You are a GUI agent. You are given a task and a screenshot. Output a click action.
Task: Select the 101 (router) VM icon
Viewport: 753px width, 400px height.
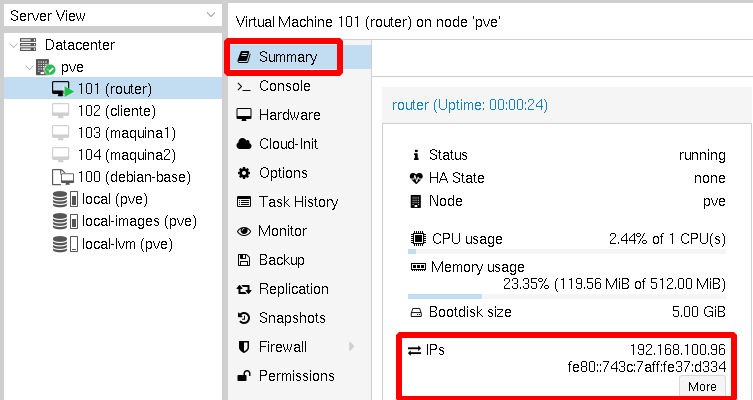pos(62,89)
